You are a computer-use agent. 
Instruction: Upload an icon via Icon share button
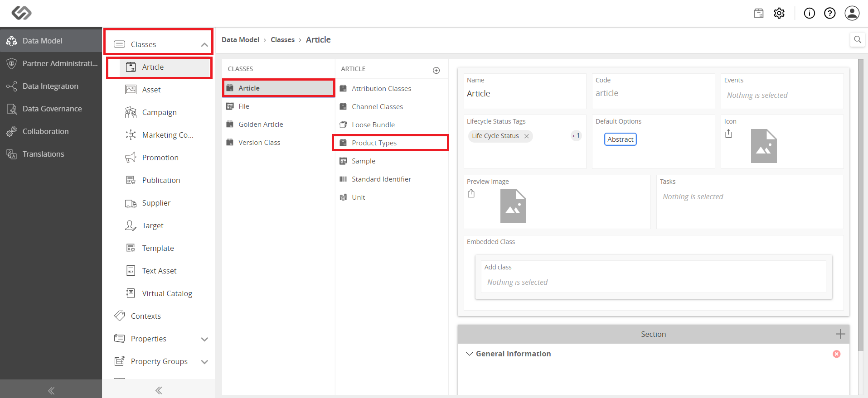pyautogui.click(x=728, y=134)
